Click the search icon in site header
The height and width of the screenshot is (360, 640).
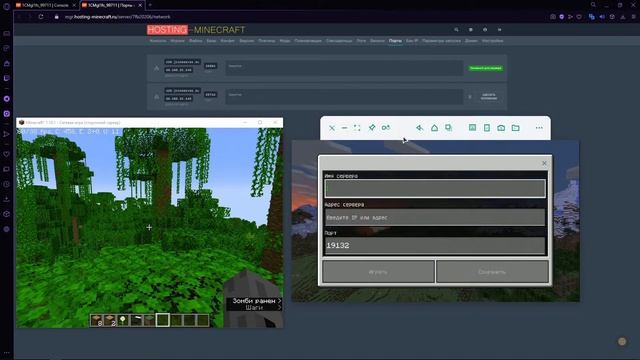456,29
